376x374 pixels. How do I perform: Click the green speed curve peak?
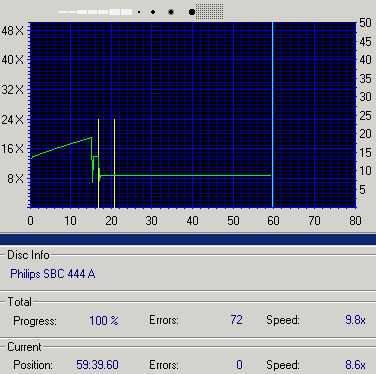(91, 137)
